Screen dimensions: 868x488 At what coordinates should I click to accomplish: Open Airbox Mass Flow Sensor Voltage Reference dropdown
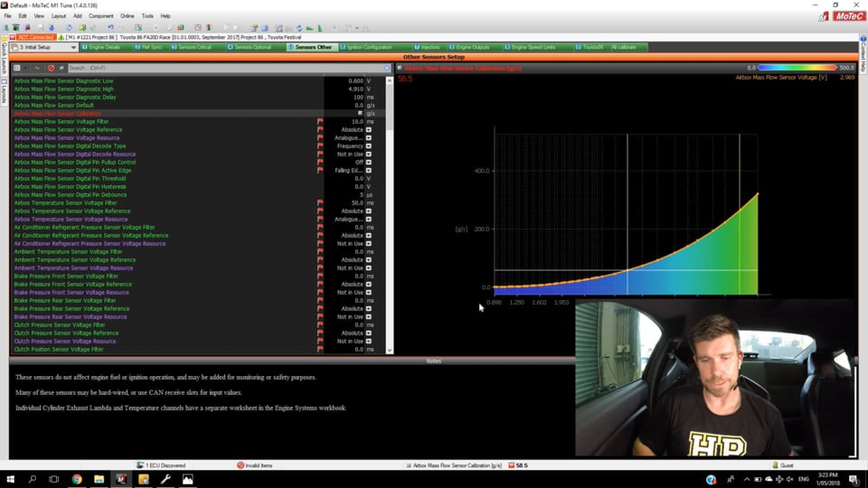[x=369, y=130]
